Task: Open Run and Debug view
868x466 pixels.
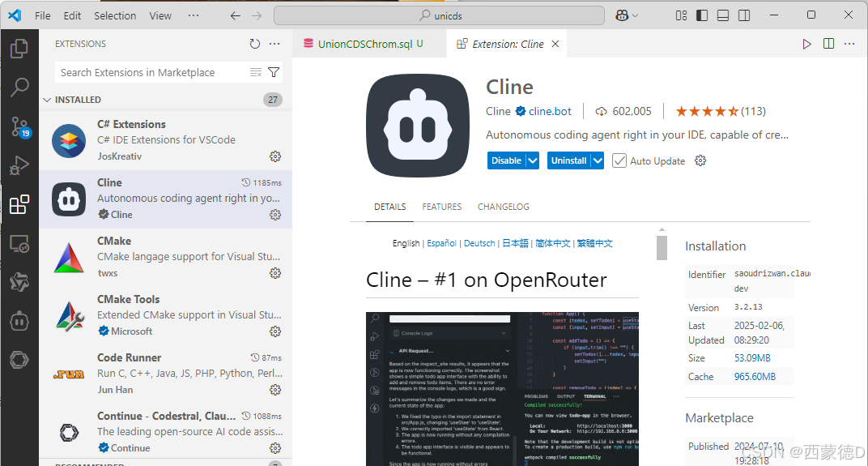Action: (19, 165)
